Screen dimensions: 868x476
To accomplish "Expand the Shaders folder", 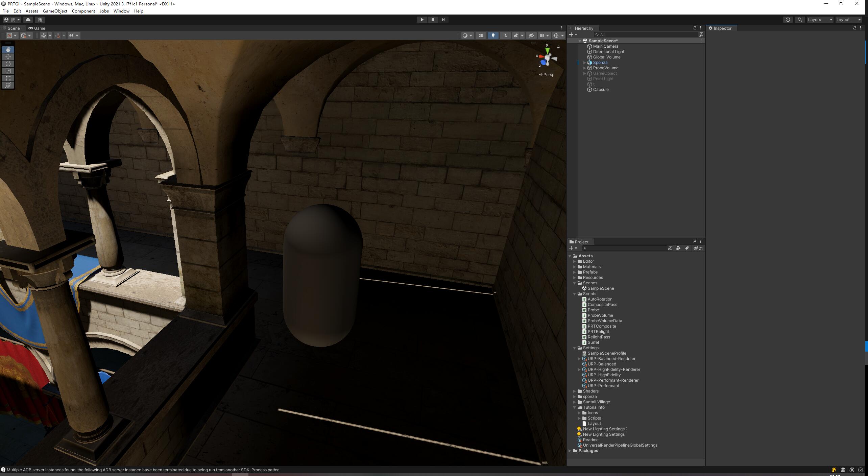I will 574,391.
